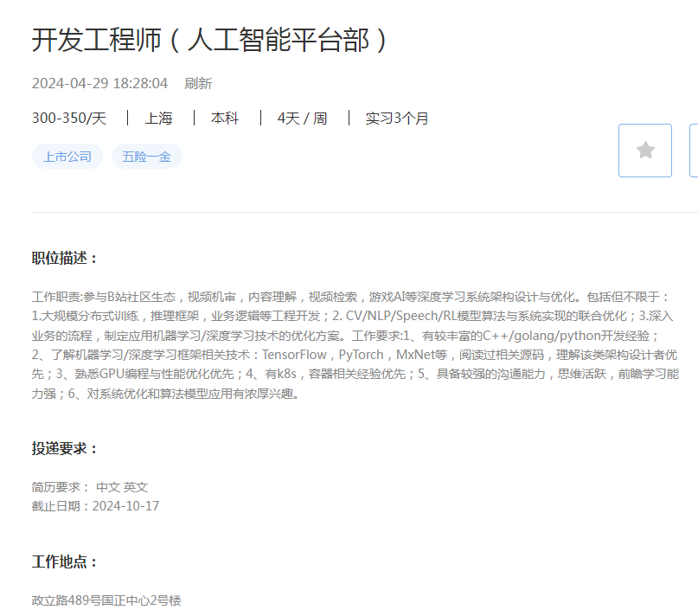Image resolution: width=698 pixels, height=616 pixels.
Task: Click the address 政立路489号国正中心2号楼
Action: (x=106, y=600)
